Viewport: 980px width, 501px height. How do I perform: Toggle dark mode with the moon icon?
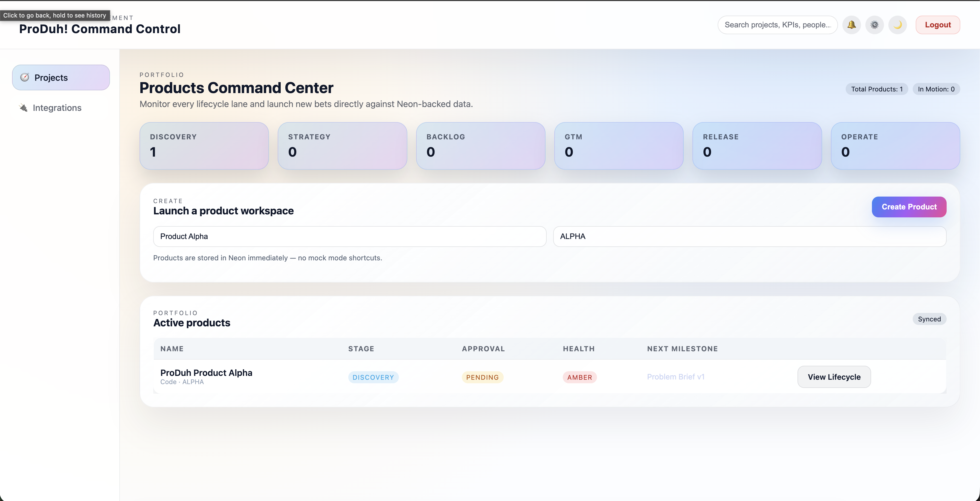[x=897, y=25]
